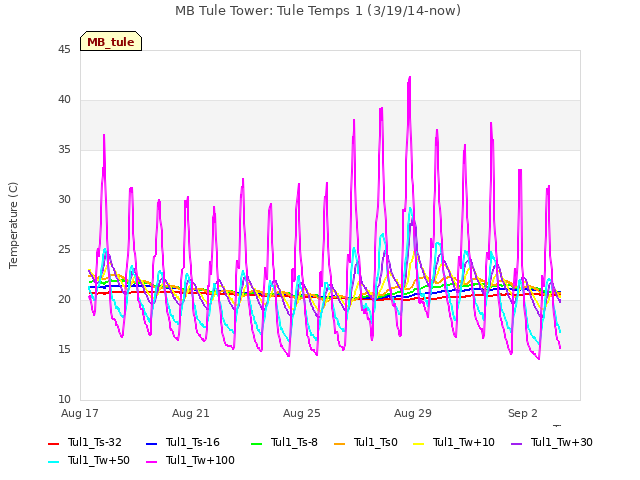Click the 15 y-axis tick label
640x480 pixels.
[x=64, y=350]
